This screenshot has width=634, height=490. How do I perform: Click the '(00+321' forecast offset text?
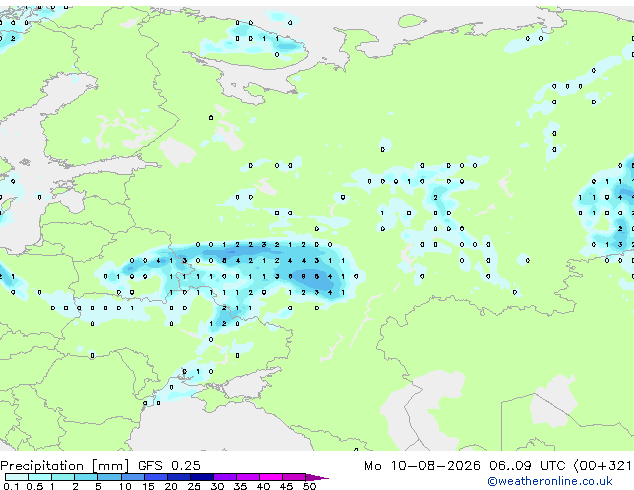603,466
